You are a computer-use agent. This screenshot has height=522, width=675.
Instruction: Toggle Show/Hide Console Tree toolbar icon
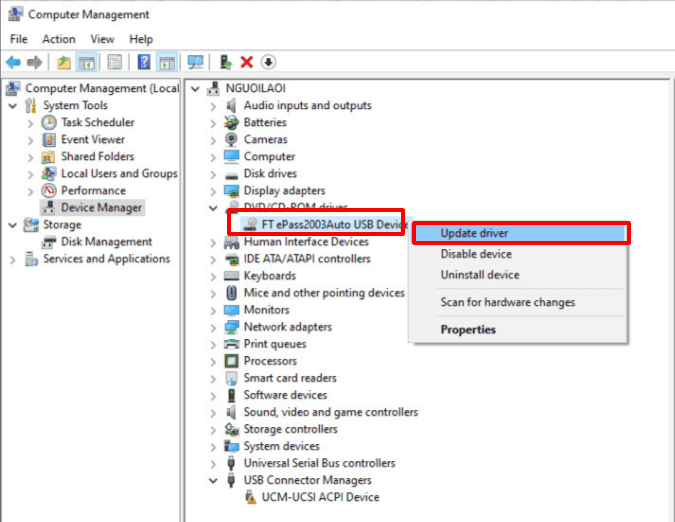coord(86,62)
